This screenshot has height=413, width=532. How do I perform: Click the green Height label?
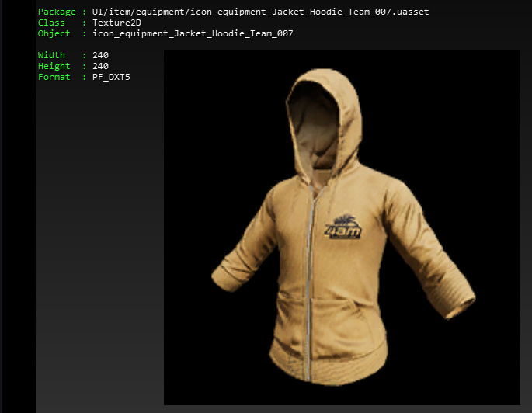tap(54, 67)
